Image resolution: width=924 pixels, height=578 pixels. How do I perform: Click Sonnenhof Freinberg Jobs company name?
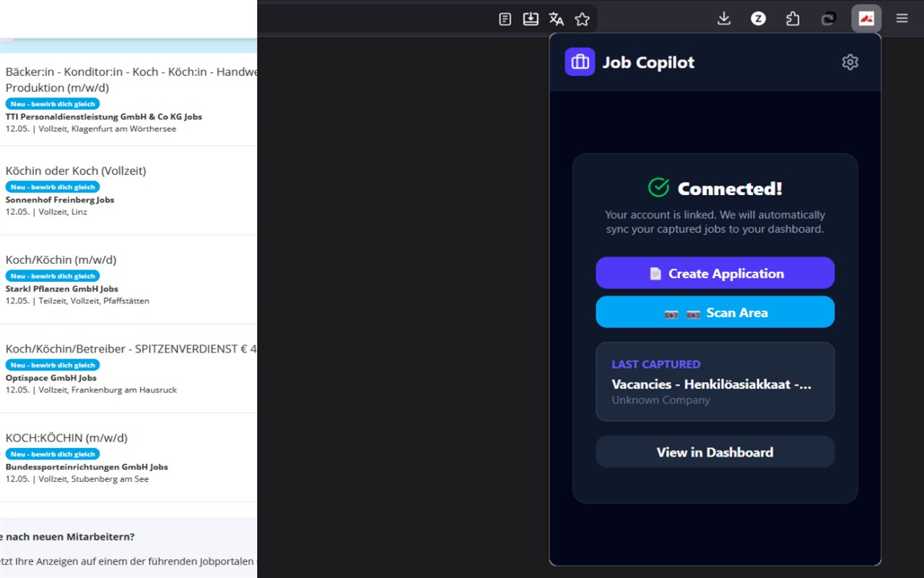(60, 199)
